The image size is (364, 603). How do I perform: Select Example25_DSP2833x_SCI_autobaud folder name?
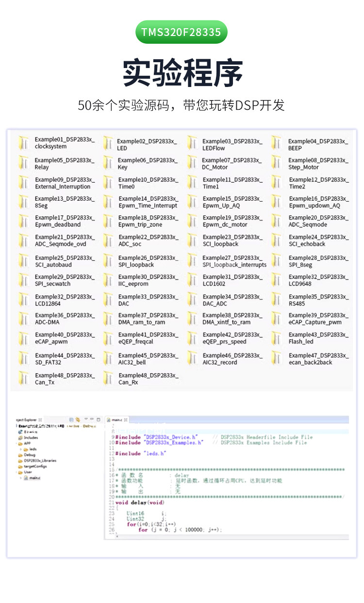(x=65, y=261)
